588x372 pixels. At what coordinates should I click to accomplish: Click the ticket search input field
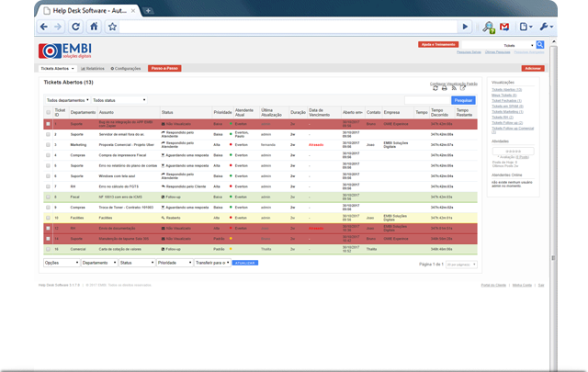coord(426,99)
